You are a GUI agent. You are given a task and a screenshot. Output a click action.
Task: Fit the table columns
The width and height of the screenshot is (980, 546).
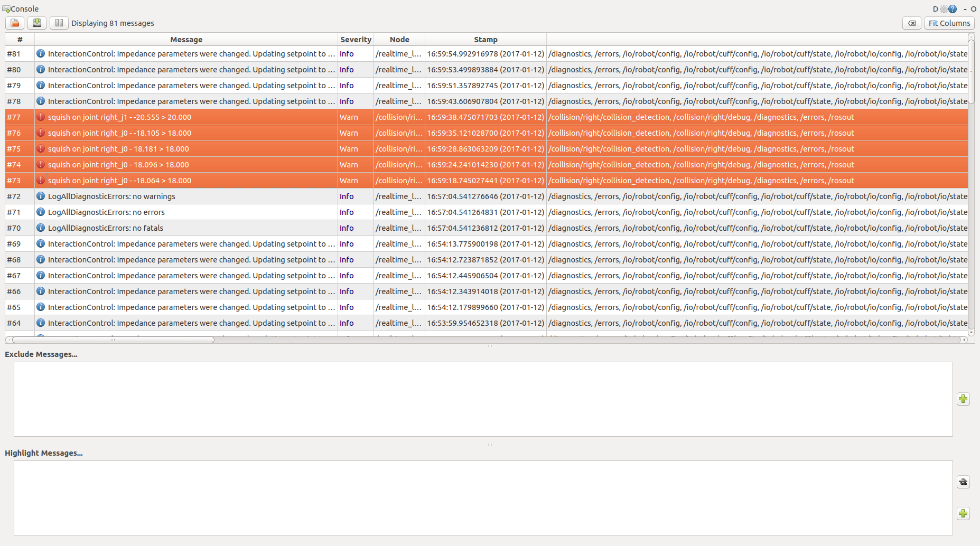949,23
